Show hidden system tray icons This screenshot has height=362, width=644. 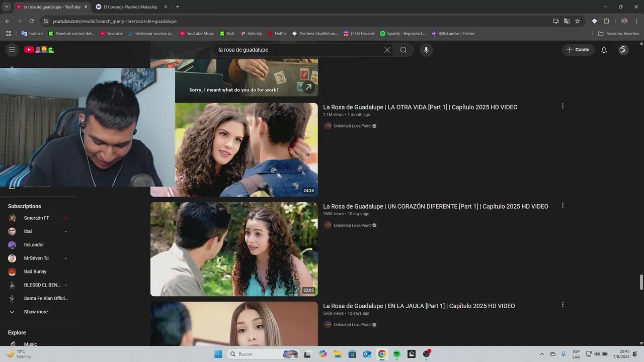(542, 354)
